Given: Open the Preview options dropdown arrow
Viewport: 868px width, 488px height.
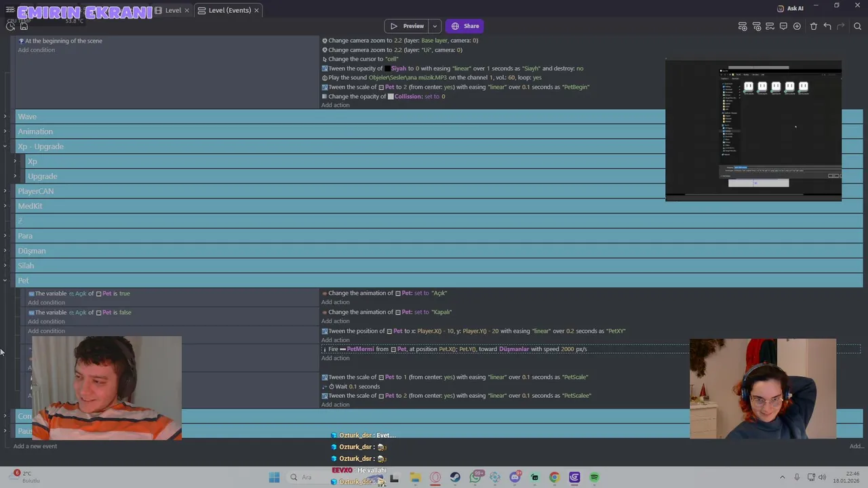Looking at the screenshot, I should [x=435, y=26].
